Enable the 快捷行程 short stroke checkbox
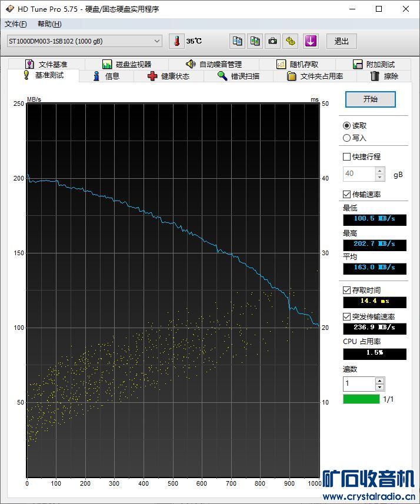This screenshot has height=504, width=420. pyautogui.click(x=347, y=157)
